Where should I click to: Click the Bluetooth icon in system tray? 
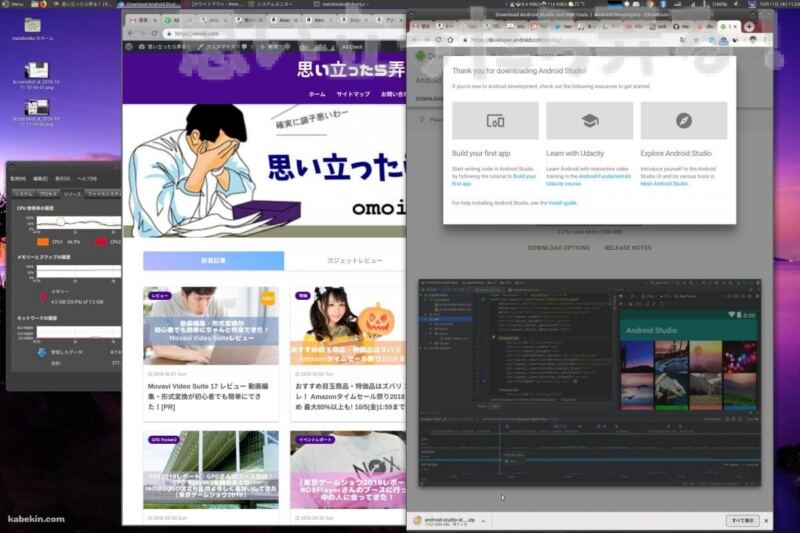[x=663, y=4]
